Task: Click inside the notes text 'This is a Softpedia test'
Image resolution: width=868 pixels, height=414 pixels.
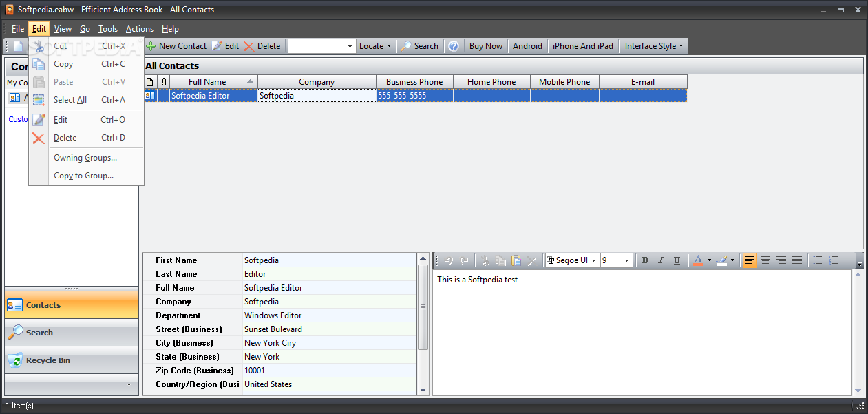Action: [477, 280]
